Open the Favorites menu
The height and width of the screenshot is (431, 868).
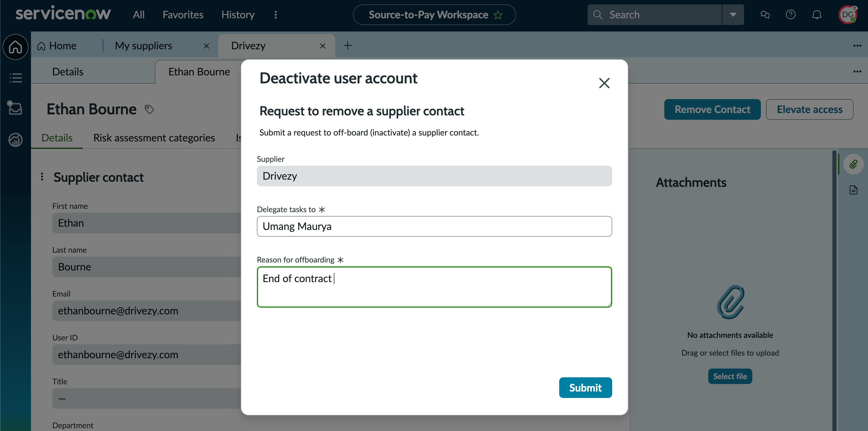(x=183, y=14)
